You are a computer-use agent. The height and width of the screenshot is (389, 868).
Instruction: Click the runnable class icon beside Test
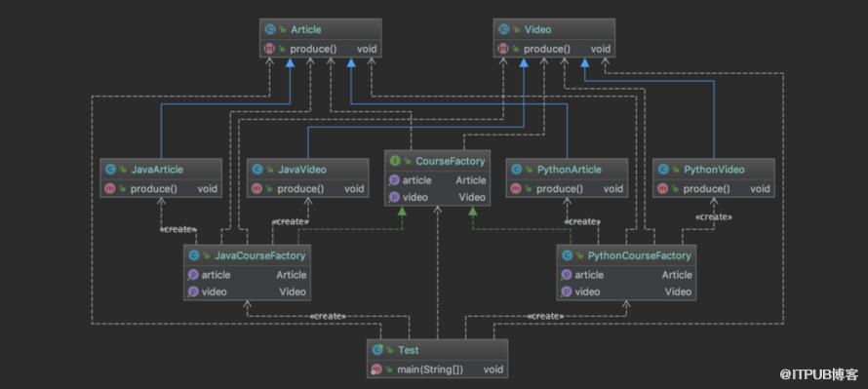coord(378,350)
